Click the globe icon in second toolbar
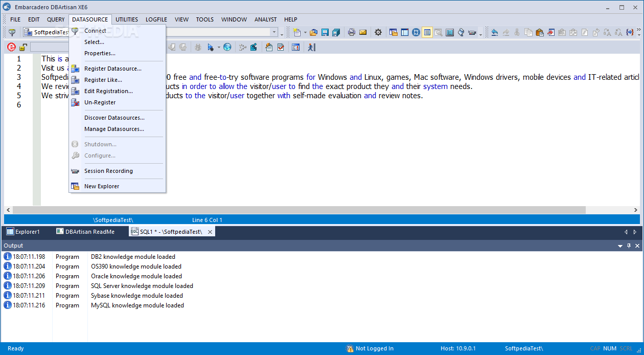The height and width of the screenshot is (355, 644). pos(227,47)
